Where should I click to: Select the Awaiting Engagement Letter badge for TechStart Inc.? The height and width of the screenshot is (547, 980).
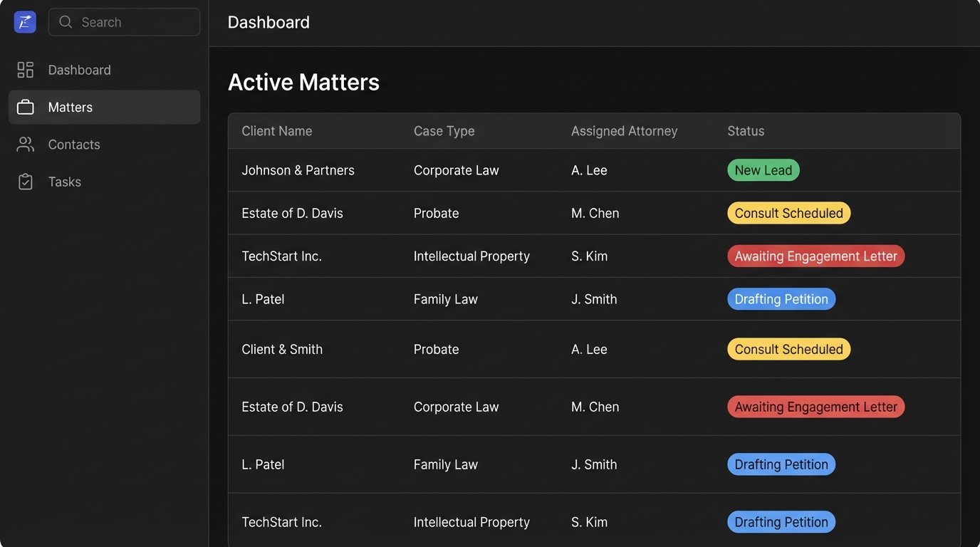[815, 256]
